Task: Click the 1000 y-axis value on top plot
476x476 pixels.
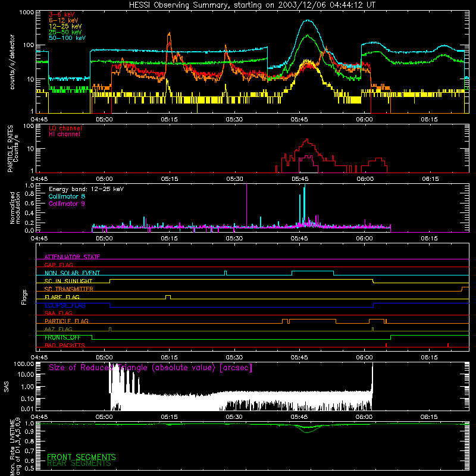Action: (x=26, y=12)
